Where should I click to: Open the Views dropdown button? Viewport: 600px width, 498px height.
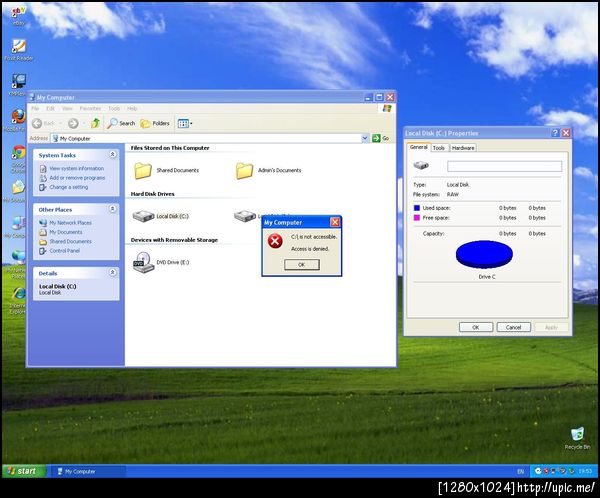click(x=185, y=123)
